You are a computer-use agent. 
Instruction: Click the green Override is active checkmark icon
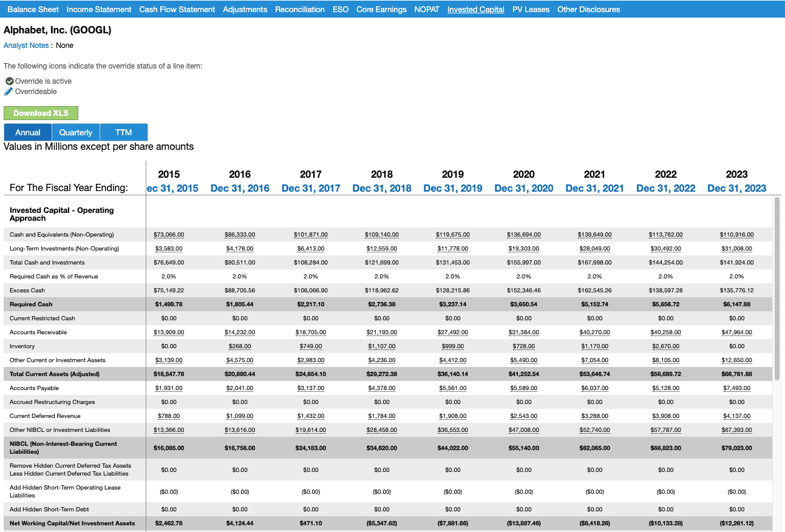(x=9, y=81)
